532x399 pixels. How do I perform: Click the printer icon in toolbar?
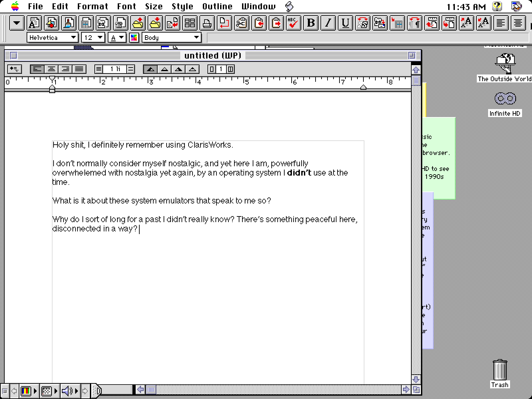tap(207, 23)
